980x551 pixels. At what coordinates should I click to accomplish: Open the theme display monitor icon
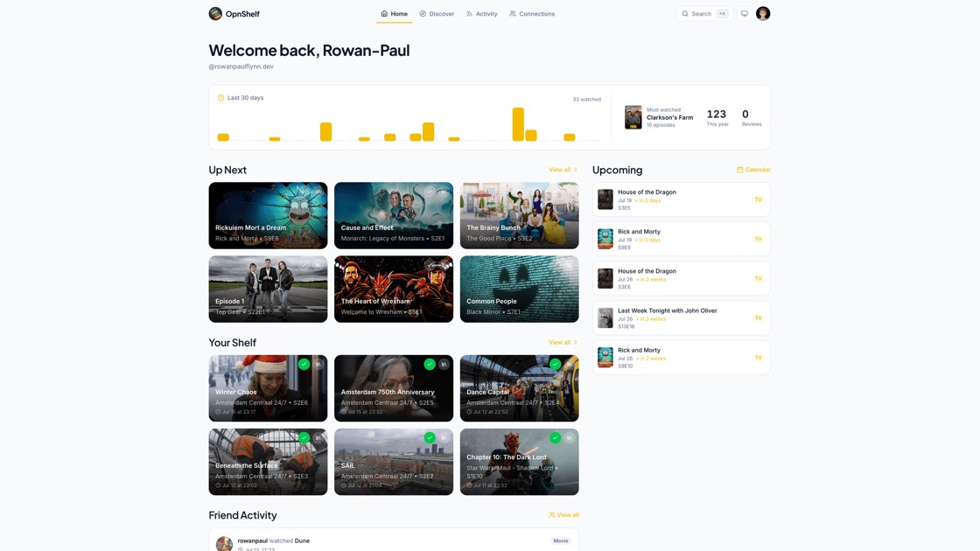[745, 14]
